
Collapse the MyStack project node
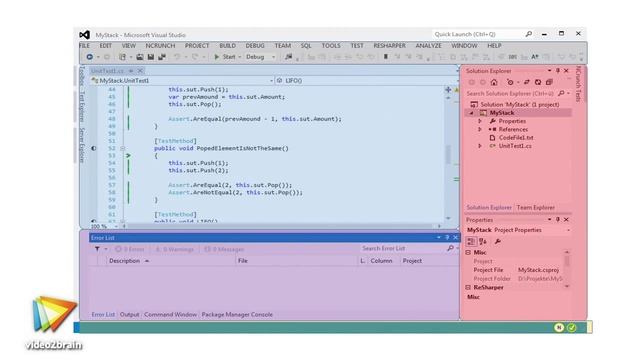pyautogui.click(x=472, y=113)
